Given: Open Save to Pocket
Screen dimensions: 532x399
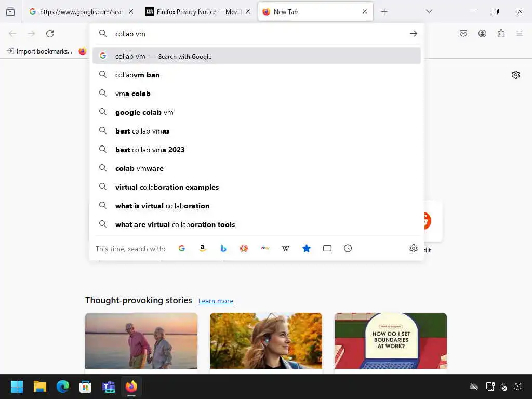Looking at the screenshot, I should (463, 33).
